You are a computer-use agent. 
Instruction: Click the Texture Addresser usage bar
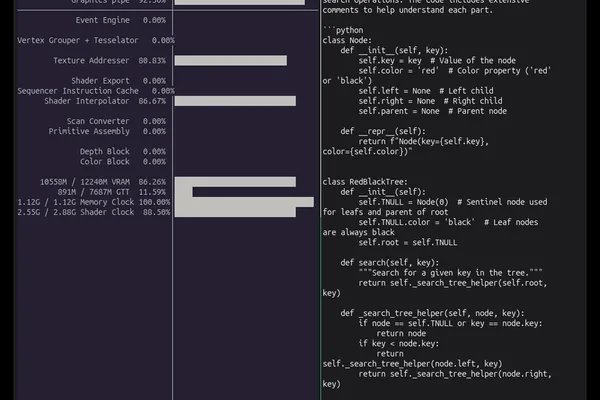point(231,60)
